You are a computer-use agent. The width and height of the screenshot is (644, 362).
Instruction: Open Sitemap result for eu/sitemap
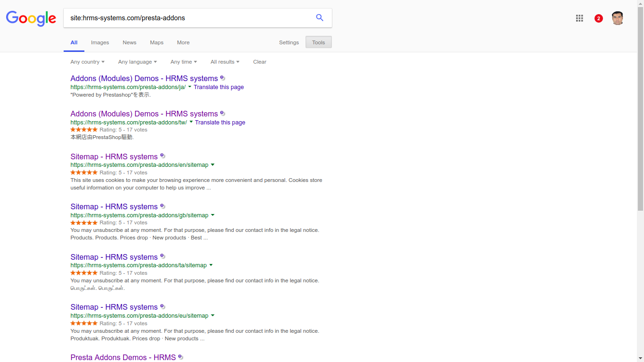click(x=114, y=307)
